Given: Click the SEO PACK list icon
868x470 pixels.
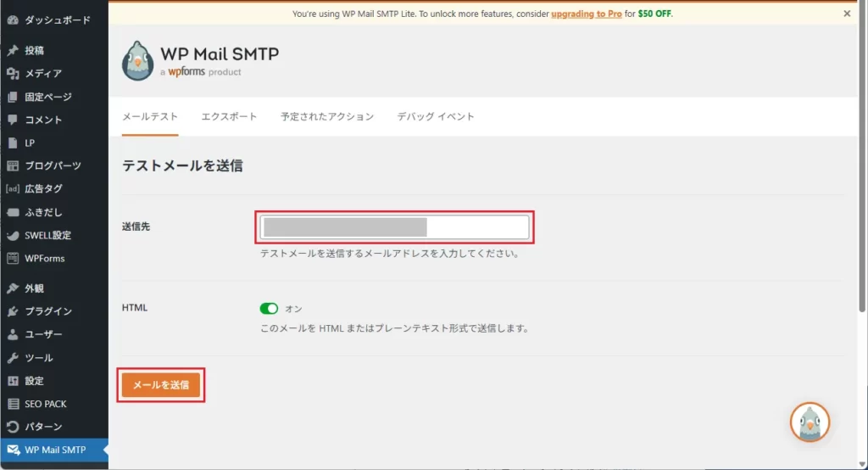Looking at the screenshot, I should [x=13, y=404].
